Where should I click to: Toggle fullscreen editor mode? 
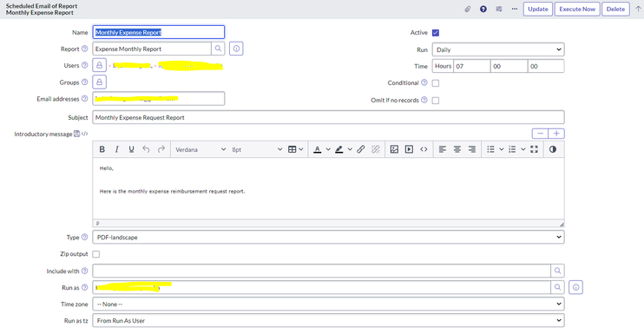[x=534, y=149]
